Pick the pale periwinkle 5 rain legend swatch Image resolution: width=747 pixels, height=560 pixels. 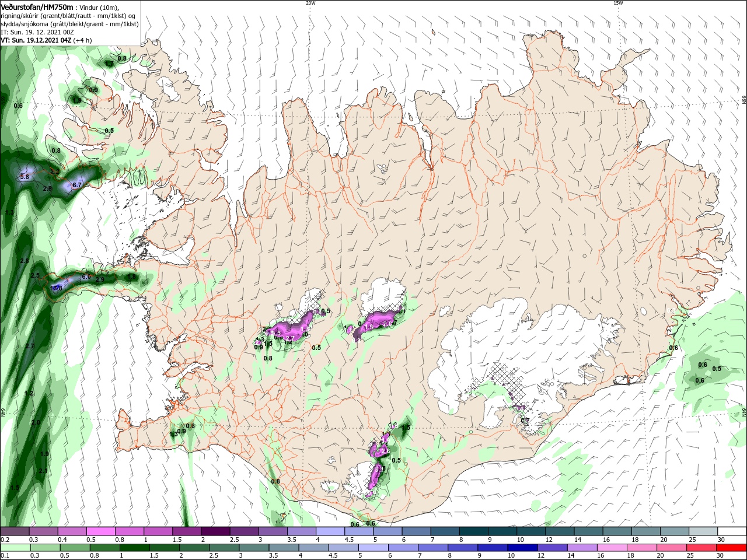(x=373, y=548)
